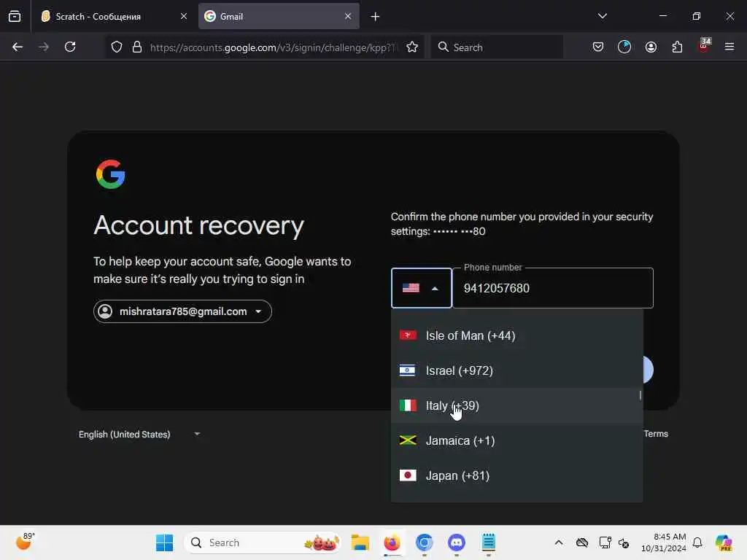
Task: Open notifications bell icon
Action: click(x=697, y=542)
